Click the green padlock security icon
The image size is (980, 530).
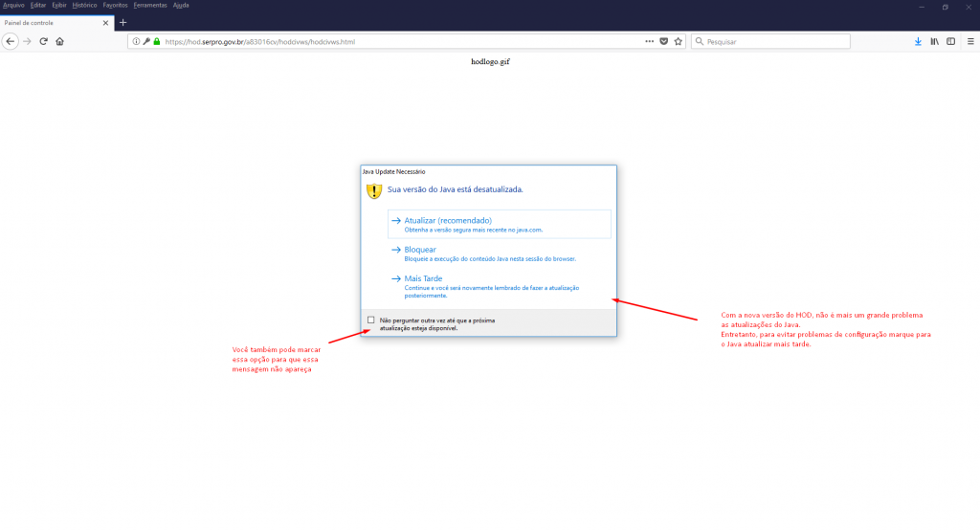(156, 41)
